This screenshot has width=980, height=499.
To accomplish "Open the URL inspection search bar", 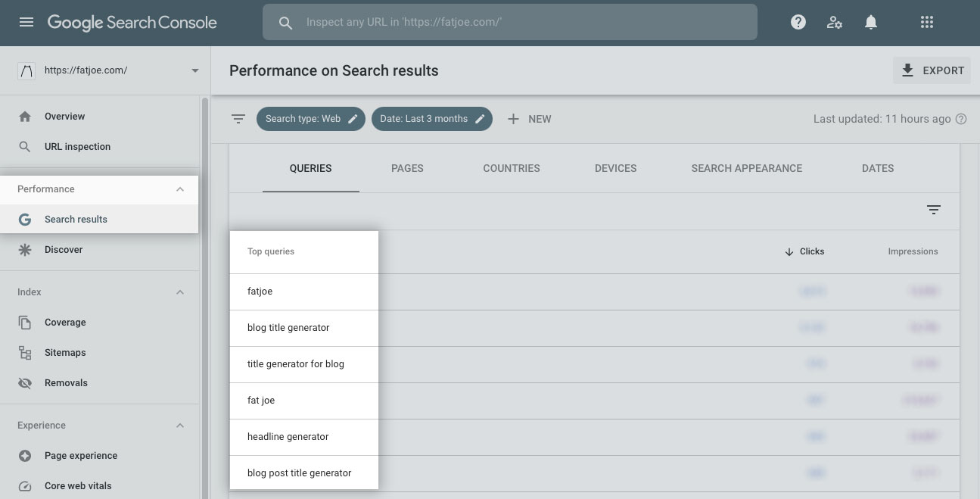I will tap(509, 22).
